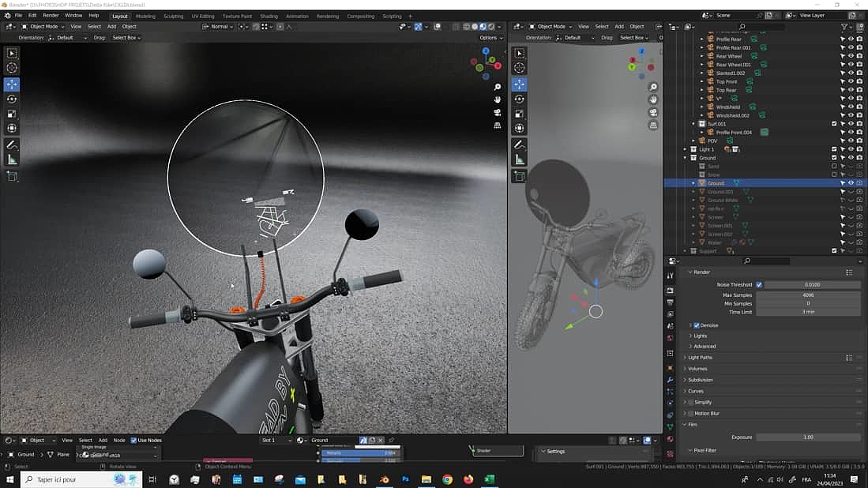
Task: Enable the Motion Blur checkbox
Action: tap(691, 413)
